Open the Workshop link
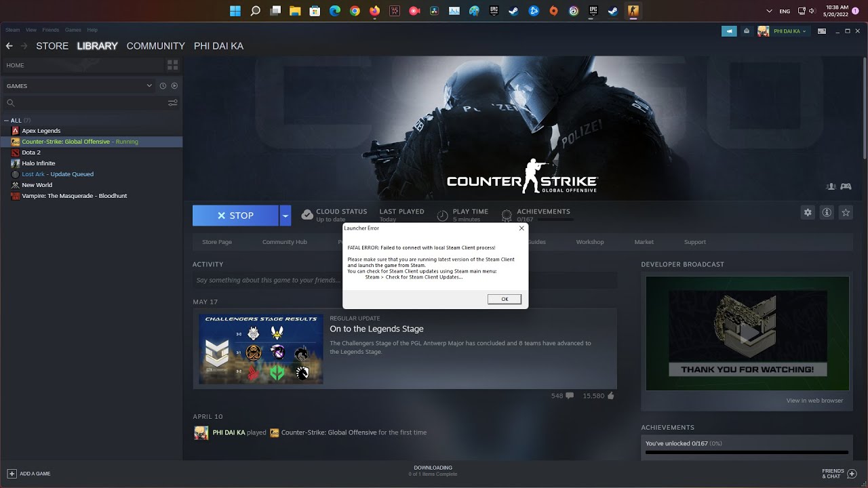The height and width of the screenshot is (488, 868). pos(590,242)
